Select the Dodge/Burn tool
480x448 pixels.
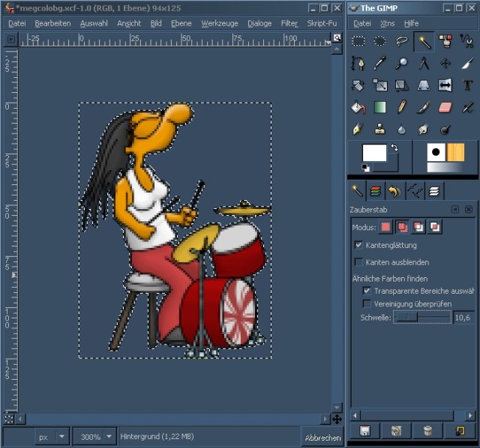coord(445,130)
